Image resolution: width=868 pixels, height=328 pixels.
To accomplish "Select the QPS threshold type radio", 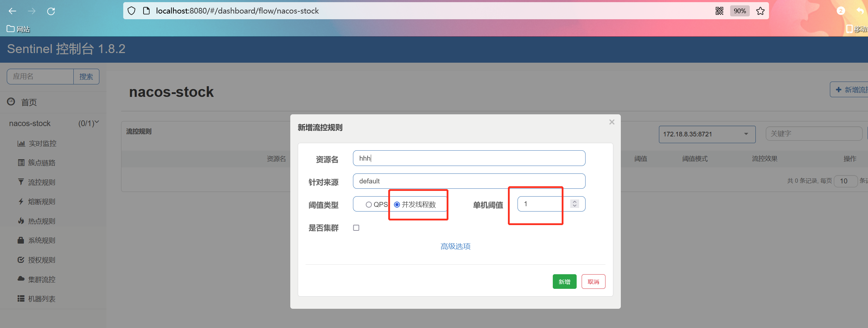I will 369,205.
